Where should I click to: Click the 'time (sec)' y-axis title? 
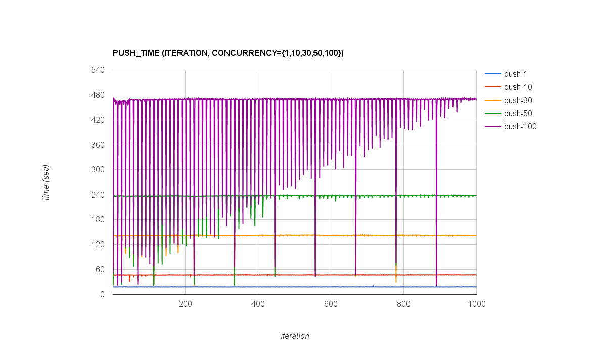coord(46,183)
